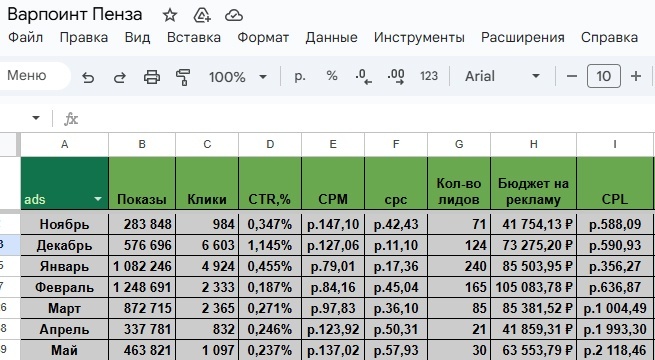Click cell showing 105 083,78 ₽
655x360 pixels.
[533, 287]
